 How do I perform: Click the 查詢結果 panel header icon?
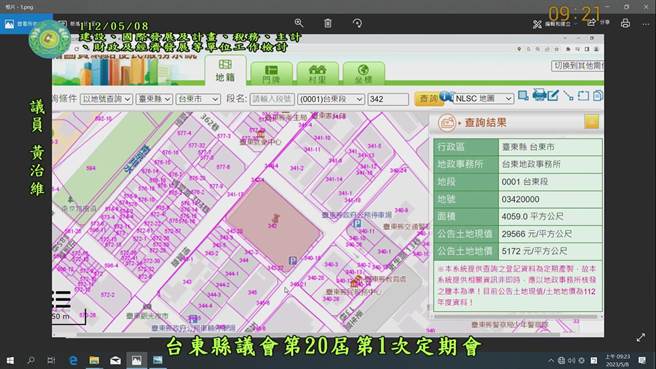pos(447,123)
